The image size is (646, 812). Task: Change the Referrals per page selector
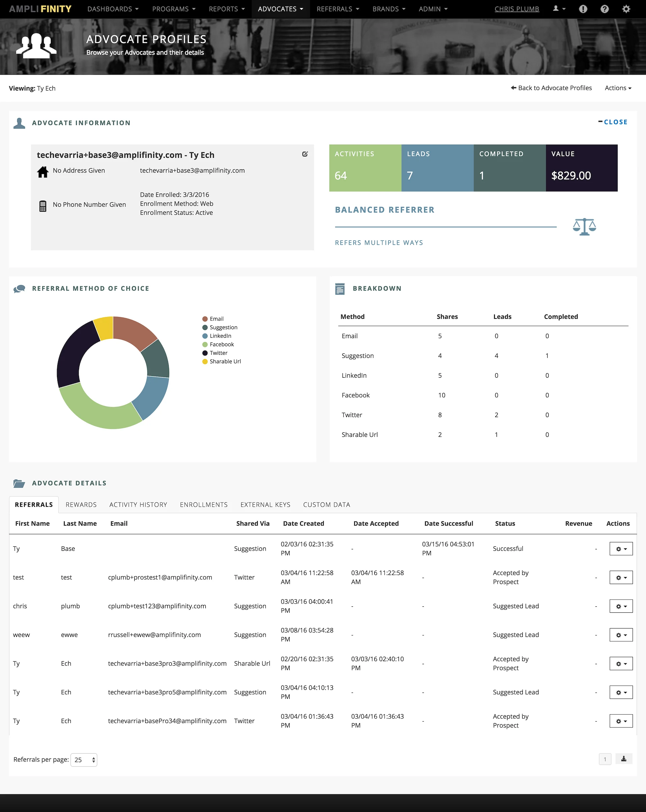click(x=84, y=759)
